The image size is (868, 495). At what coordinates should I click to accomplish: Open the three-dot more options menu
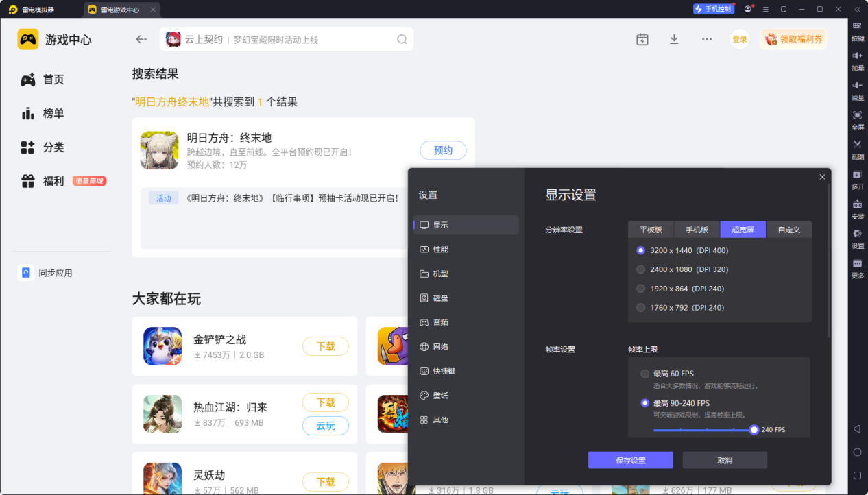click(x=707, y=40)
